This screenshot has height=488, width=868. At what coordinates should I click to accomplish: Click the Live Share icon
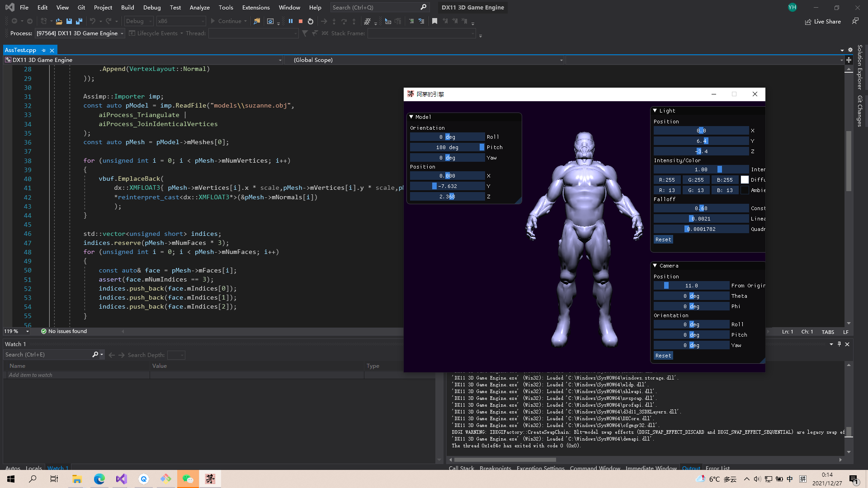coord(808,22)
